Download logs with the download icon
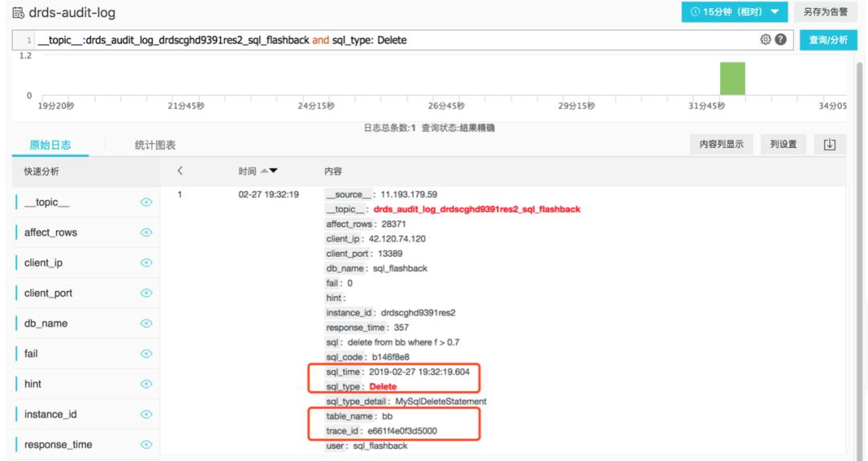The height and width of the screenshot is (461, 868). pos(829,145)
